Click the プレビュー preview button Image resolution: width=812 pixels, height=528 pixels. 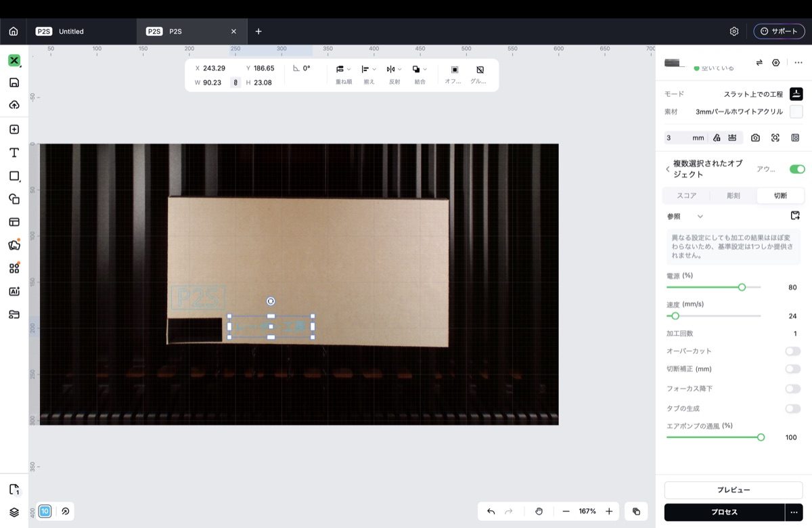click(734, 490)
